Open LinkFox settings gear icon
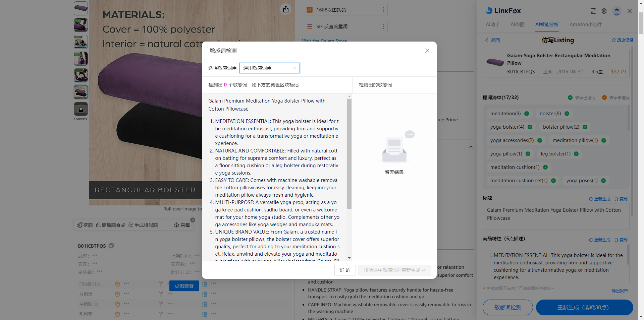 [604, 11]
